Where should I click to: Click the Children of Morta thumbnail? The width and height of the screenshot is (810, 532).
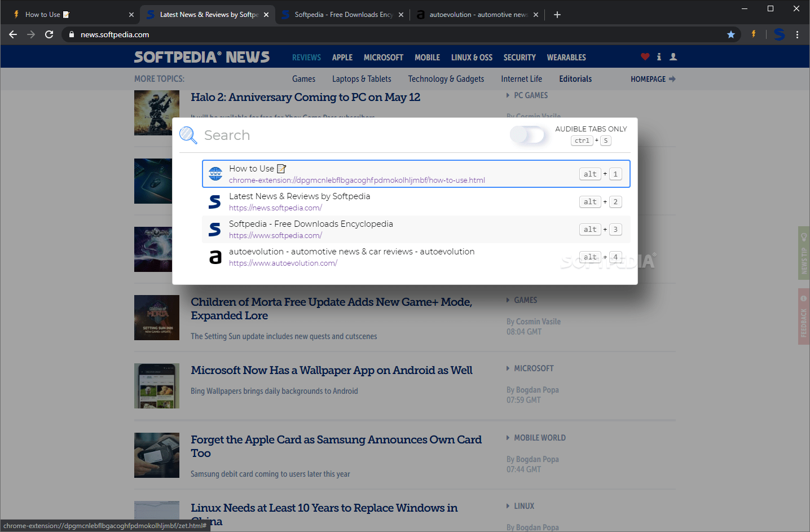point(157,318)
